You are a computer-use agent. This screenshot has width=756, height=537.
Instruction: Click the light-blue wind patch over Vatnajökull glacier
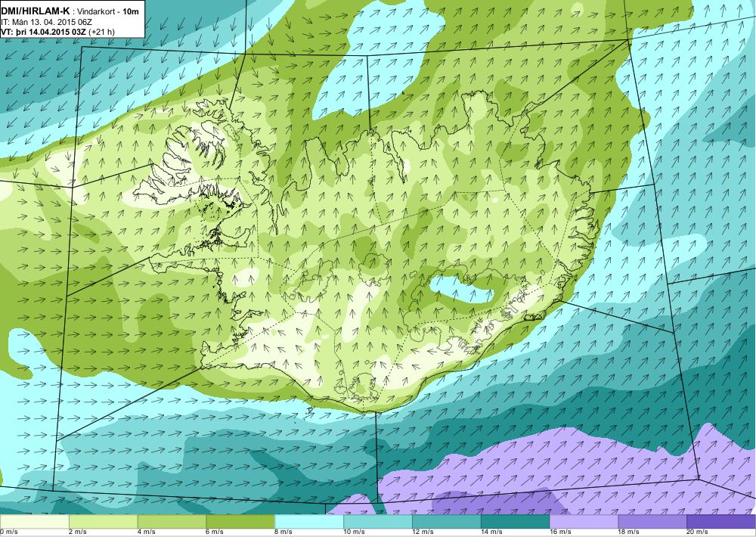463,290
